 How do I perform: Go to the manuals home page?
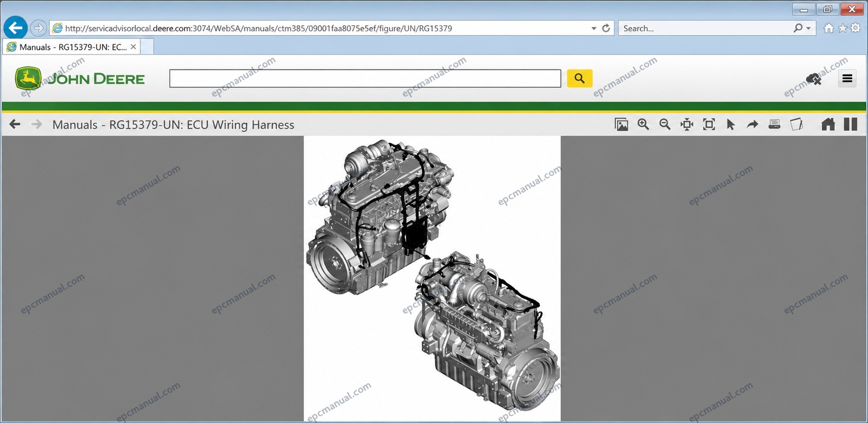[x=828, y=124]
